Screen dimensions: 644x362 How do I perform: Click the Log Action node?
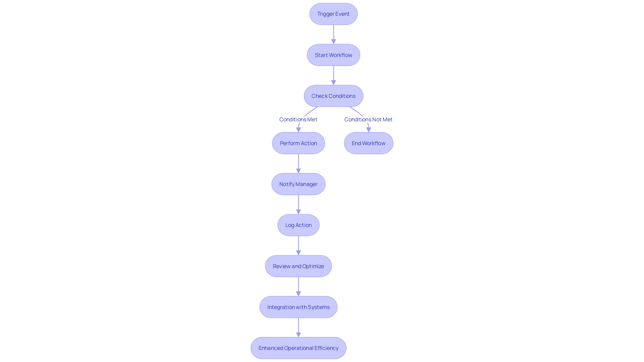point(299,225)
